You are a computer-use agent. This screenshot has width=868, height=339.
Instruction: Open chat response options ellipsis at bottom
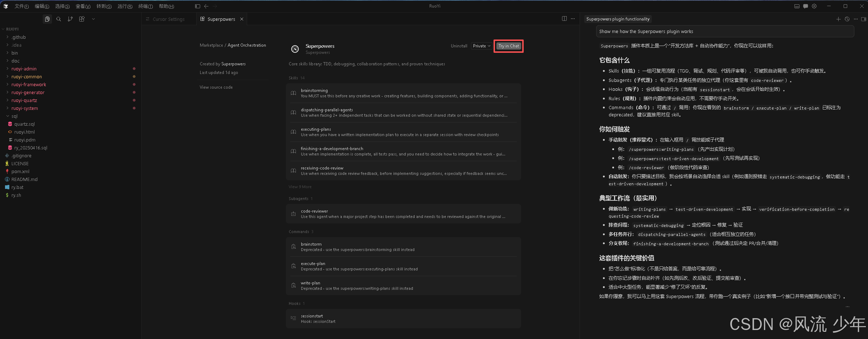pyautogui.click(x=848, y=307)
